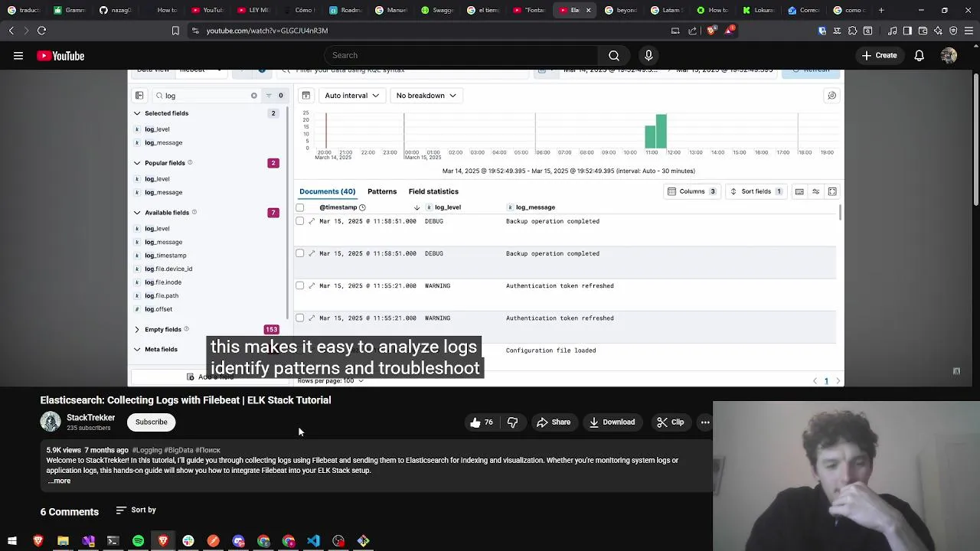Viewport: 980px width, 551px height.
Task: Expand the Empty fields section
Action: click(x=137, y=330)
